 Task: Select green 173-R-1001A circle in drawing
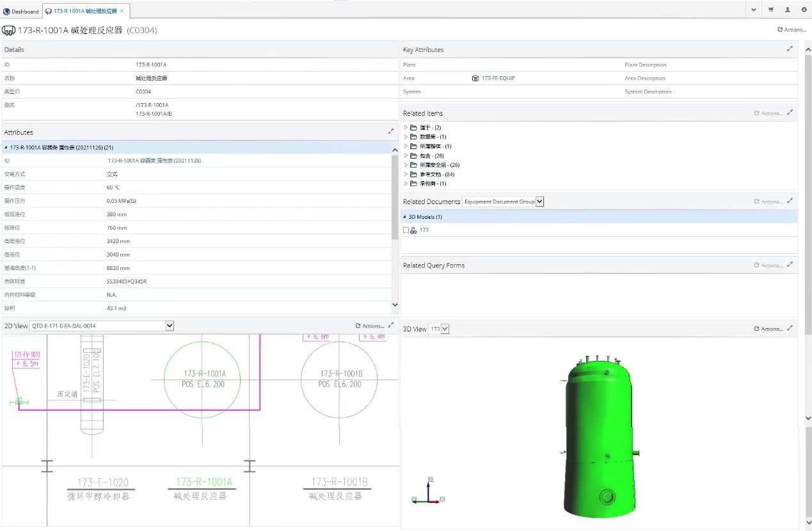coord(202,379)
